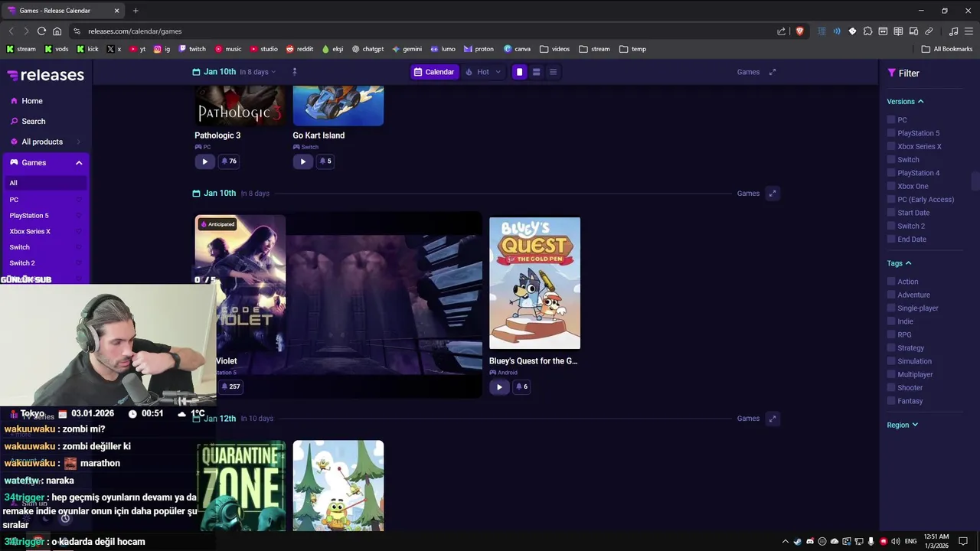Image resolution: width=980 pixels, height=551 pixels.
Task: Open the Go Kart Island title link
Action: (x=318, y=135)
